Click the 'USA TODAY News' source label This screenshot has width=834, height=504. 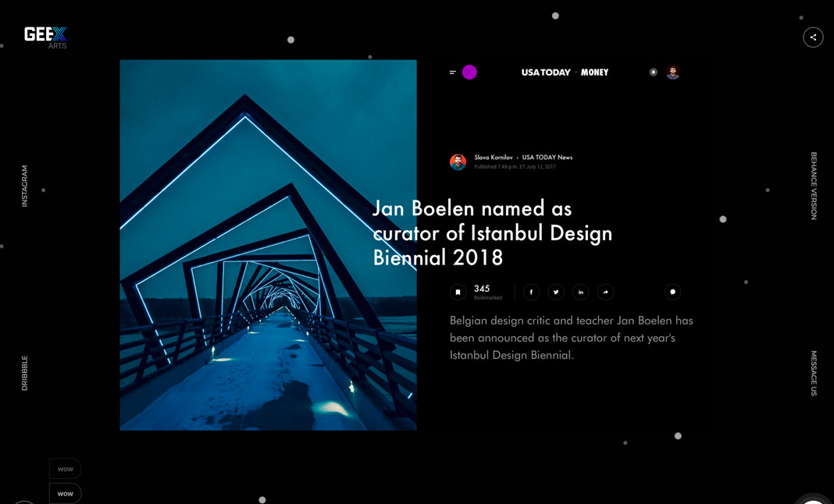547,158
